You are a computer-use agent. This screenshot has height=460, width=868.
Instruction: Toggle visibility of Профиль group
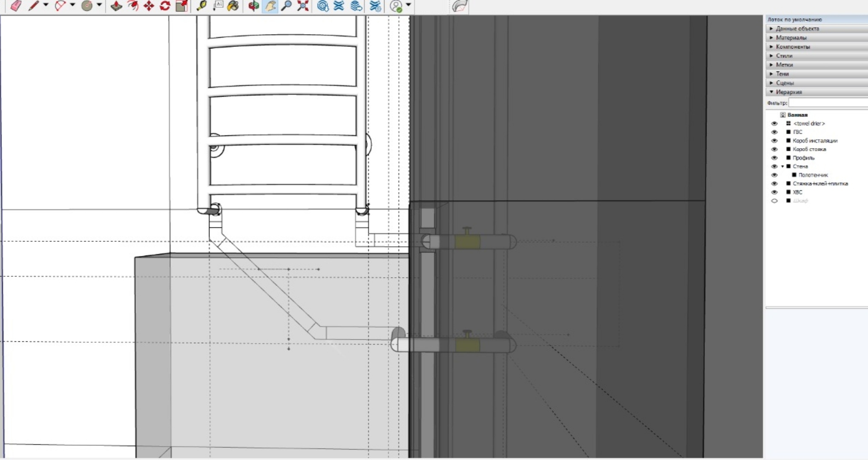pos(774,158)
